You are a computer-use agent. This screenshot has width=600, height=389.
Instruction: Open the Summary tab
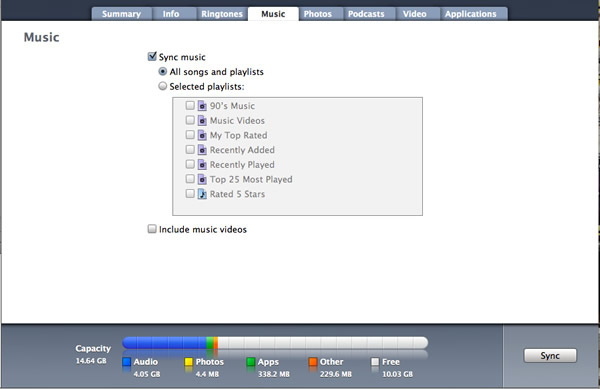pyautogui.click(x=121, y=14)
